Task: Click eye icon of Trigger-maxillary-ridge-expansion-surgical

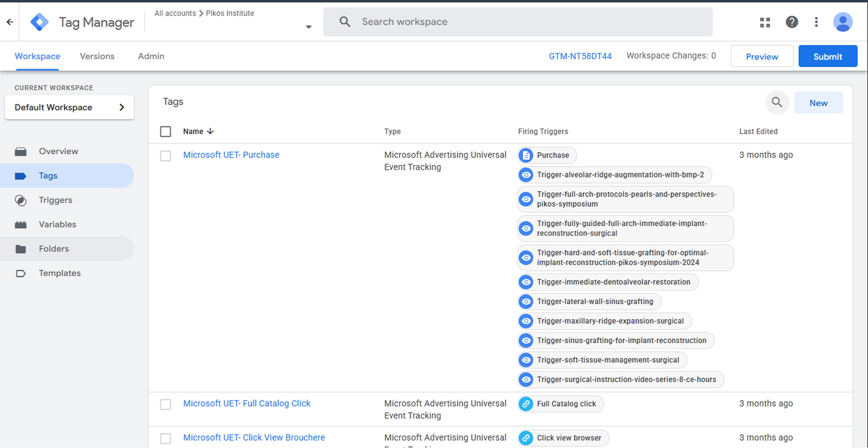Action: pos(526,321)
